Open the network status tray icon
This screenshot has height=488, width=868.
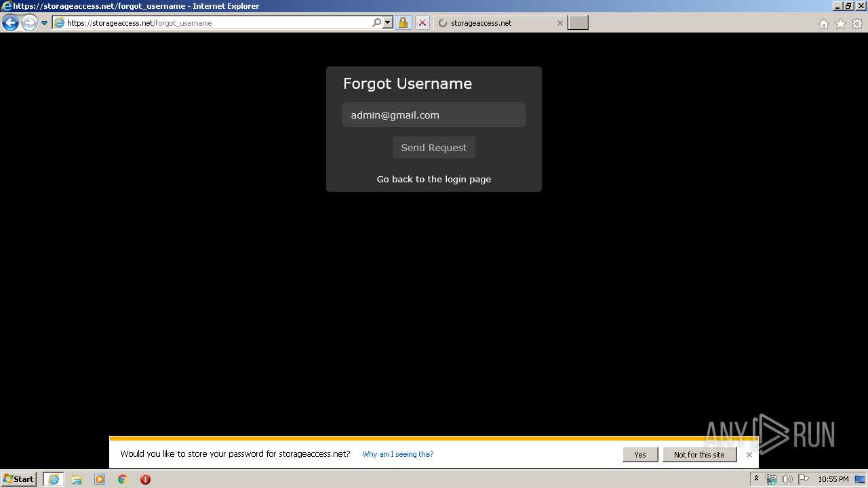coord(771,479)
